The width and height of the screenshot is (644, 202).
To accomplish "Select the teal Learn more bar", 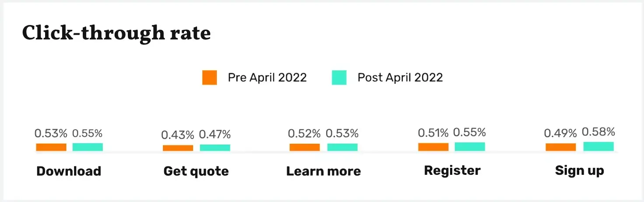I will 342,147.
